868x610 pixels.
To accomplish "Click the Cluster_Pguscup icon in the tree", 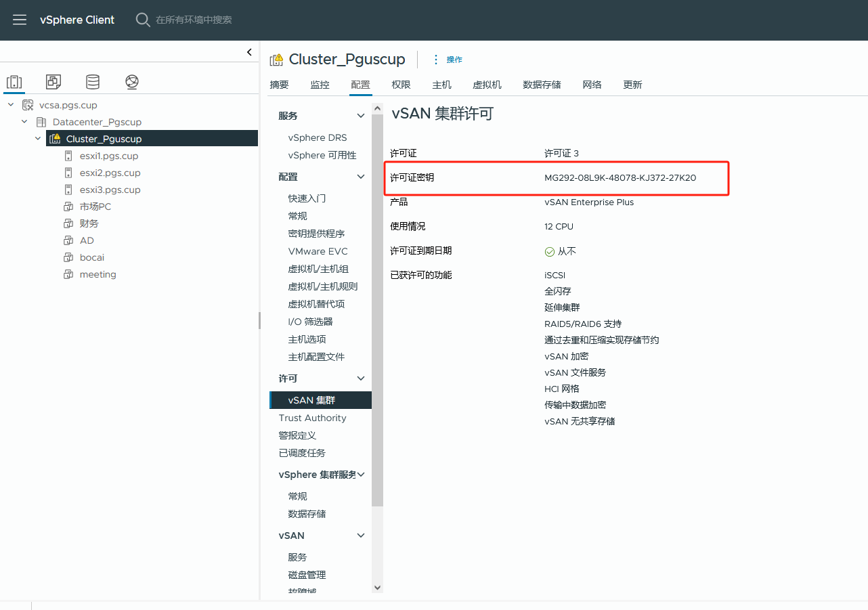I will (55, 139).
